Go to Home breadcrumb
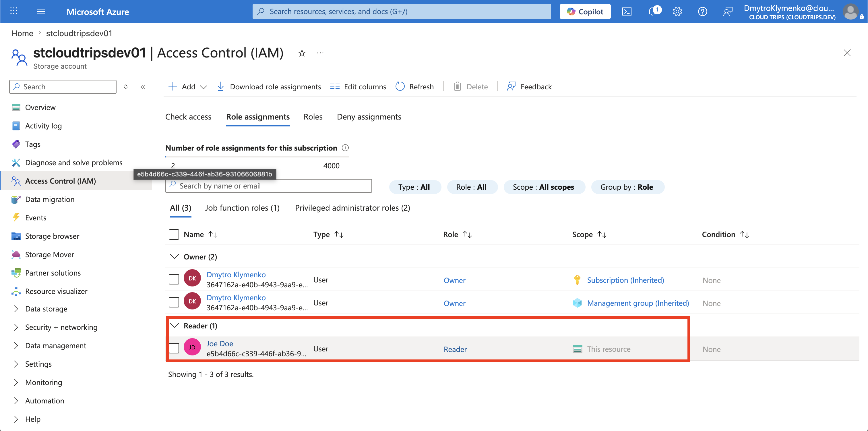868x431 pixels. pos(22,33)
